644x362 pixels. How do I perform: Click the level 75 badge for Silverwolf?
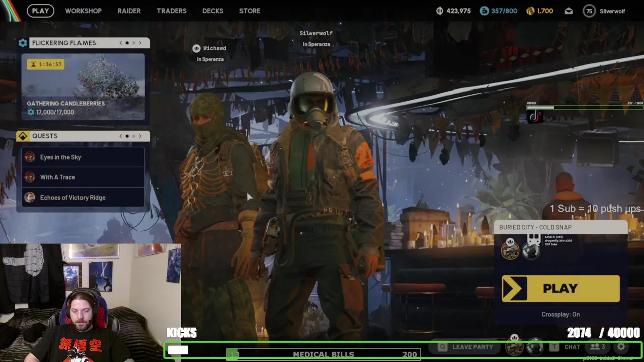tap(589, 11)
